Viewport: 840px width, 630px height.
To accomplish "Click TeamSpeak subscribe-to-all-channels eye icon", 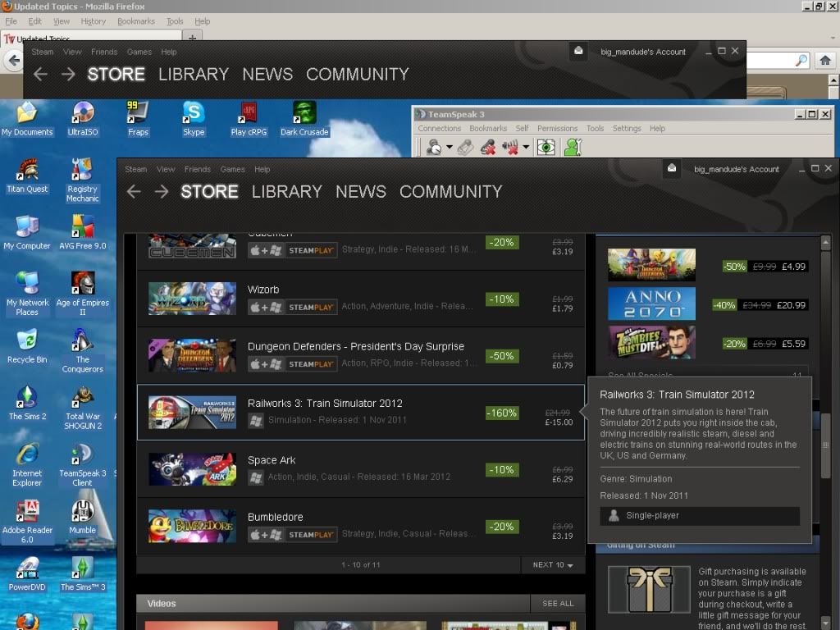I will [x=546, y=148].
